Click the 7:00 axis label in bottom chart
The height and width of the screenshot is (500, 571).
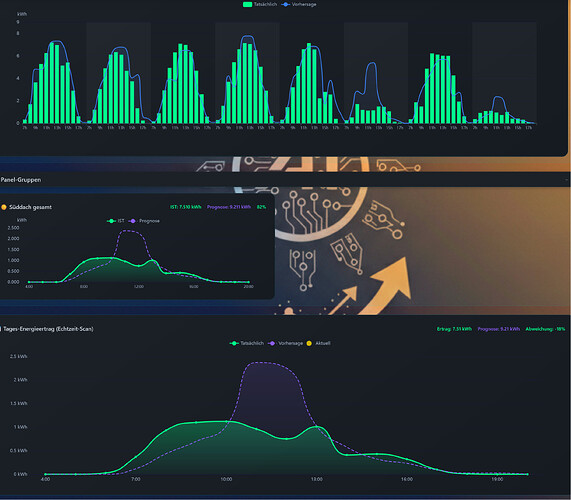click(136, 479)
